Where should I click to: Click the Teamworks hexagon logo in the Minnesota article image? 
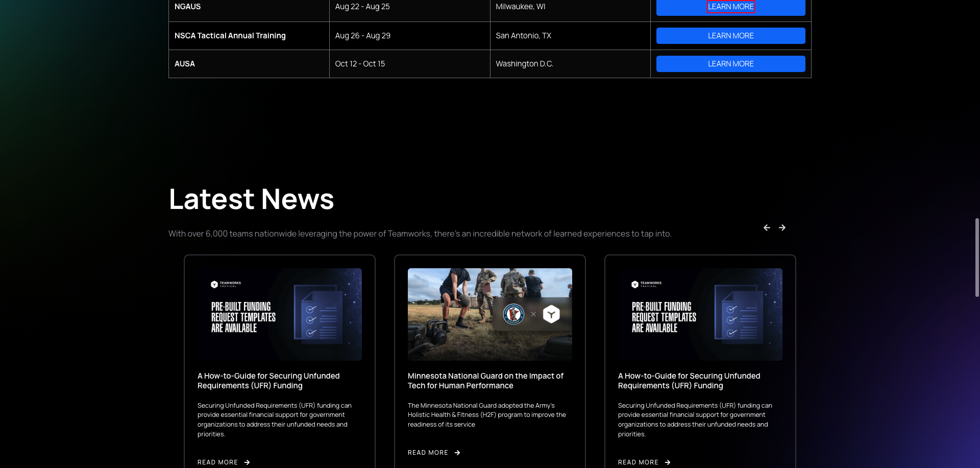[551, 314]
